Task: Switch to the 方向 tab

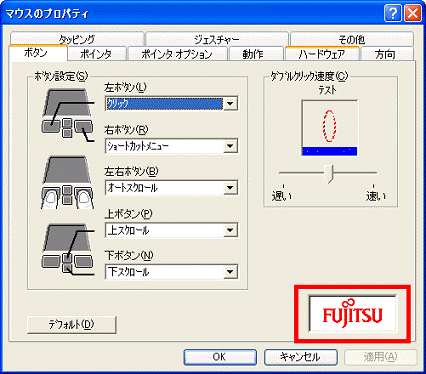Action: coord(387,54)
